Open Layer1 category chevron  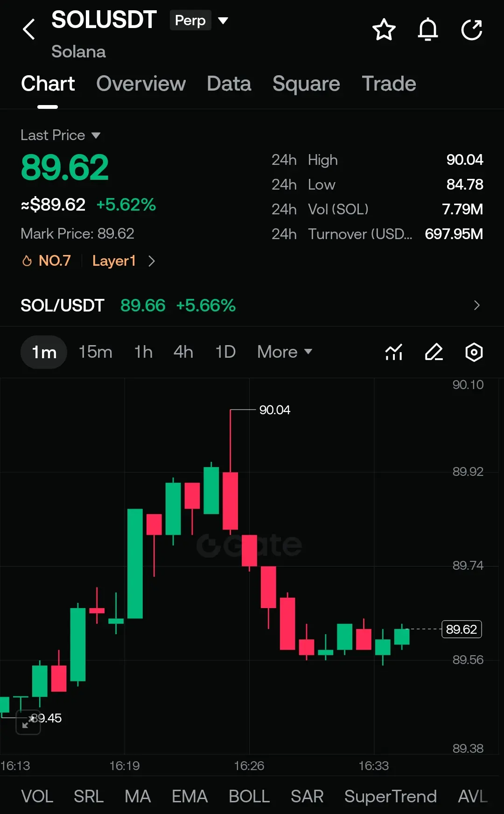tap(151, 261)
